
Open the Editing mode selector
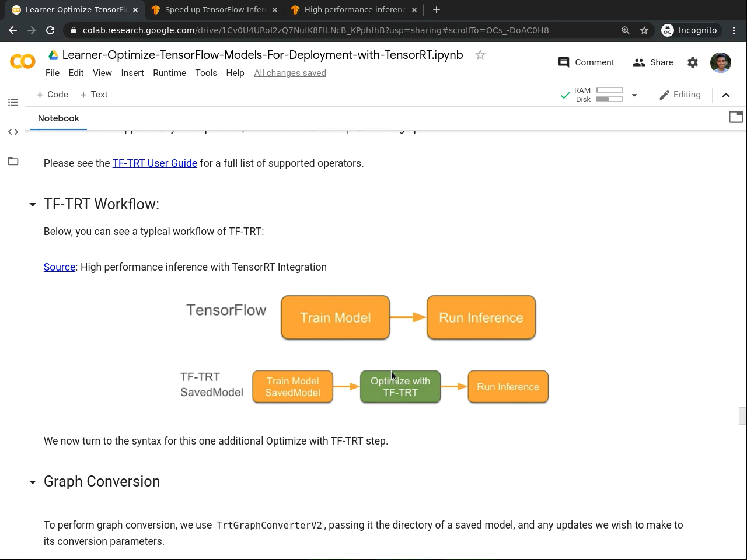(x=680, y=94)
